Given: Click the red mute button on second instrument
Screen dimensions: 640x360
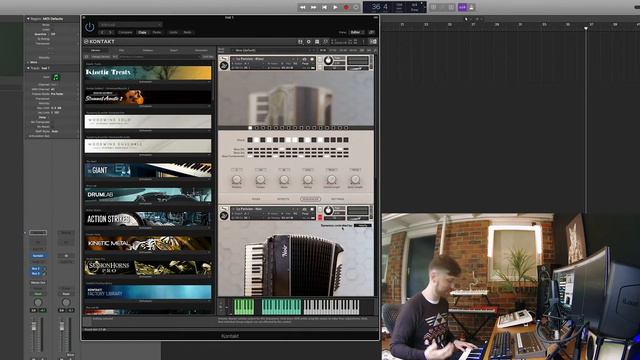Looking at the screenshot, I should coord(320,217).
